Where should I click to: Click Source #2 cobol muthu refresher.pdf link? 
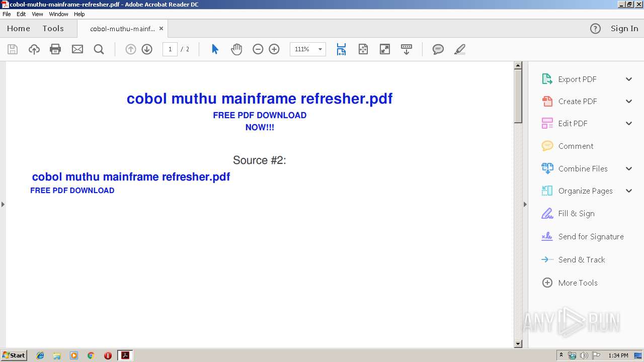pos(131,177)
